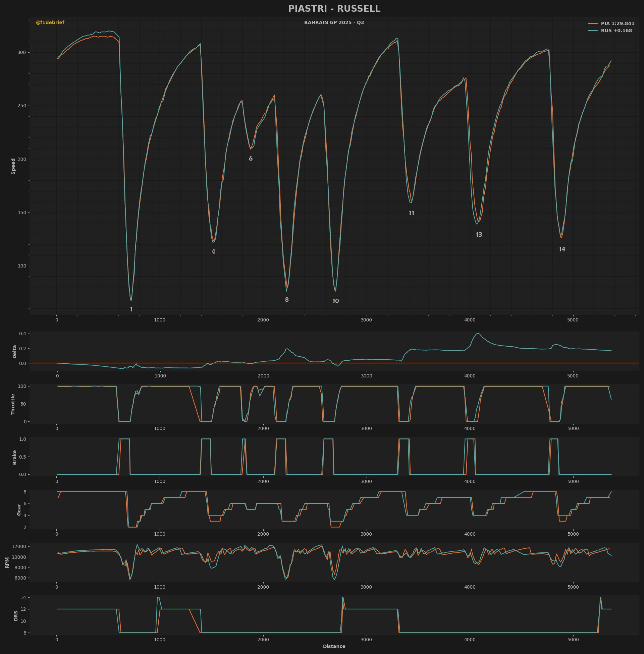Click the teal RUS legend line swatch

pyautogui.click(x=592, y=31)
